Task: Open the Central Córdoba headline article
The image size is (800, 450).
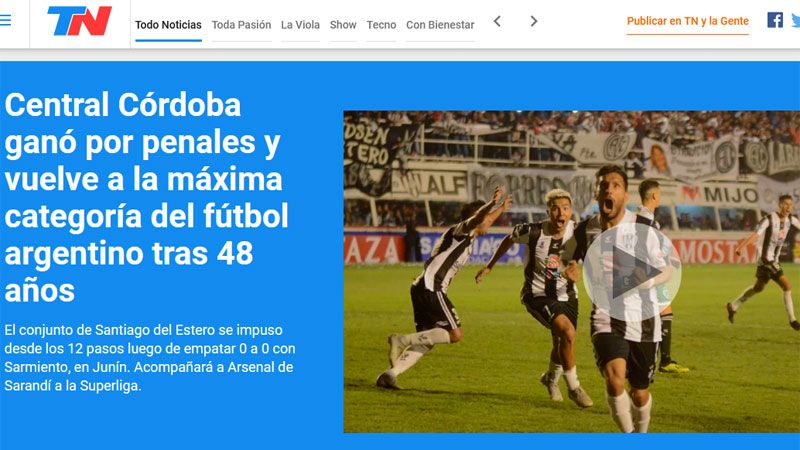Action: click(147, 197)
